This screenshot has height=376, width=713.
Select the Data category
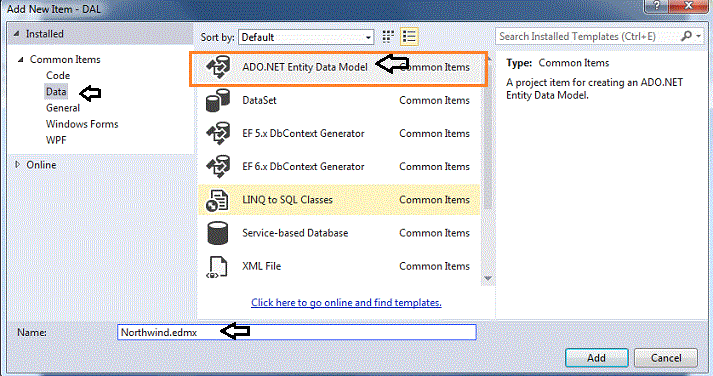[56, 92]
